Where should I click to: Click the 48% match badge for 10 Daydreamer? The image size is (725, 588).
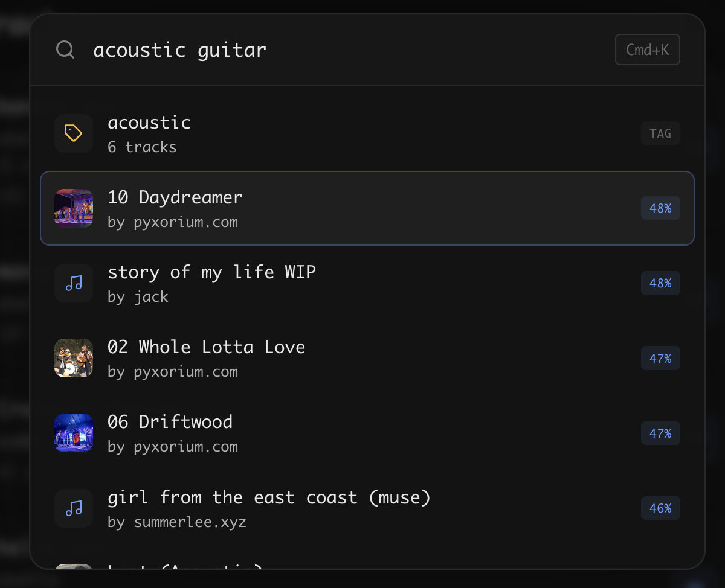pos(660,208)
